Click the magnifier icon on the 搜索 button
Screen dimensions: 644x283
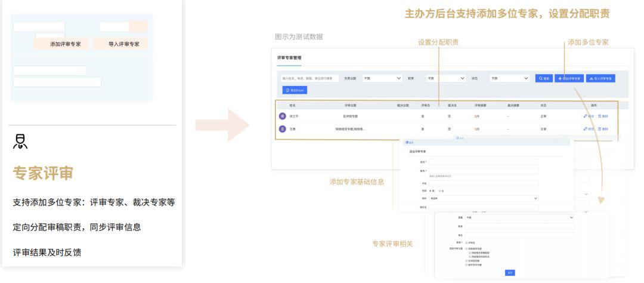(540, 78)
